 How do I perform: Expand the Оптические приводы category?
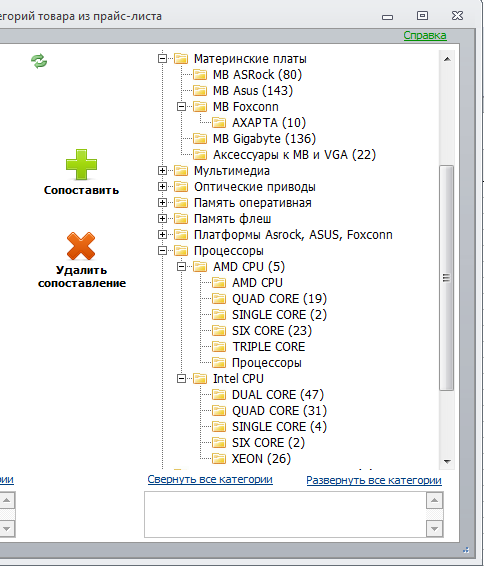point(162,187)
